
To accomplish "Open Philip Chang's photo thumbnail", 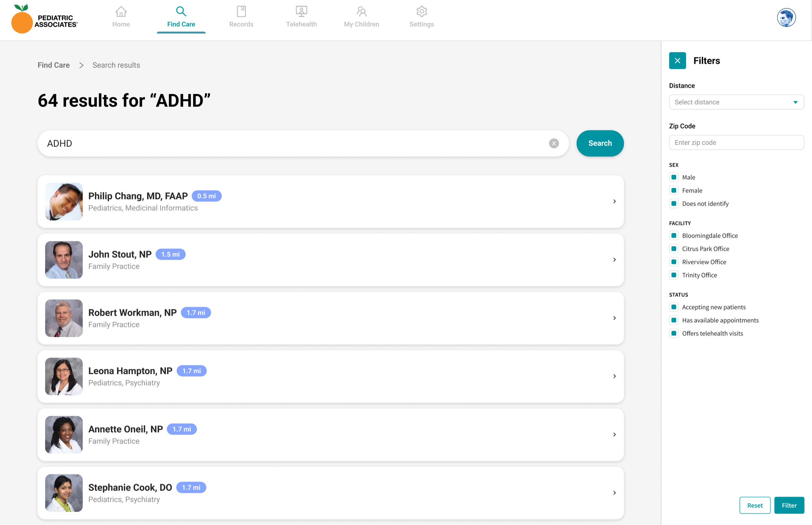I will 64,202.
